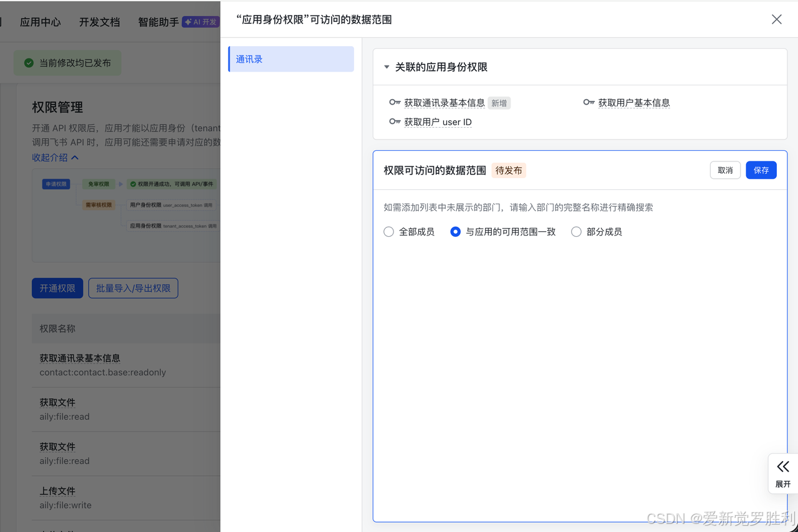The height and width of the screenshot is (532, 798).
Task: Click aily:file:write scope text
Action: point(65,505)
